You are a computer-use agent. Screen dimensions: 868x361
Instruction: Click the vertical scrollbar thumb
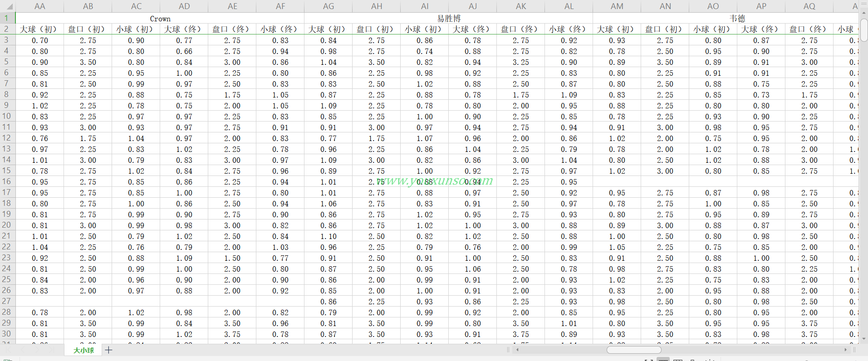tap(863, 29)
